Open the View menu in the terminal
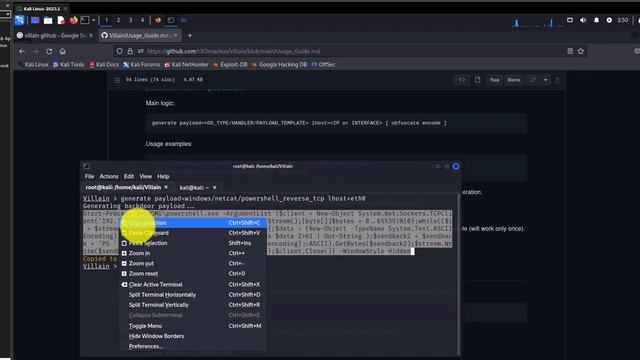 (146, 176)
